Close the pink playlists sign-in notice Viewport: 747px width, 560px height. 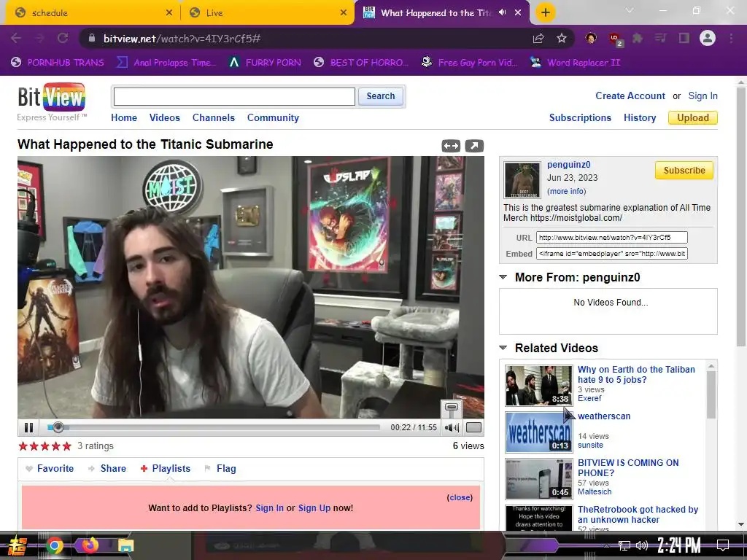(460, 497)
